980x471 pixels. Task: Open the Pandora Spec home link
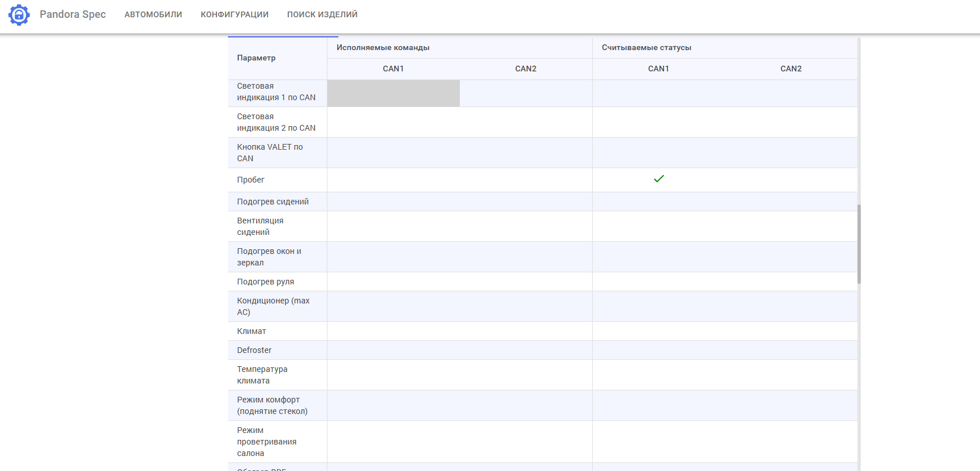(x=73, y=14)
